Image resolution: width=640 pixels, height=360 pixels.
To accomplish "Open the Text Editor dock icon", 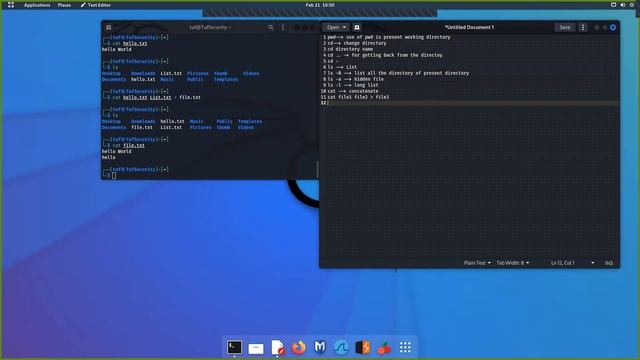I will (278, 348).
